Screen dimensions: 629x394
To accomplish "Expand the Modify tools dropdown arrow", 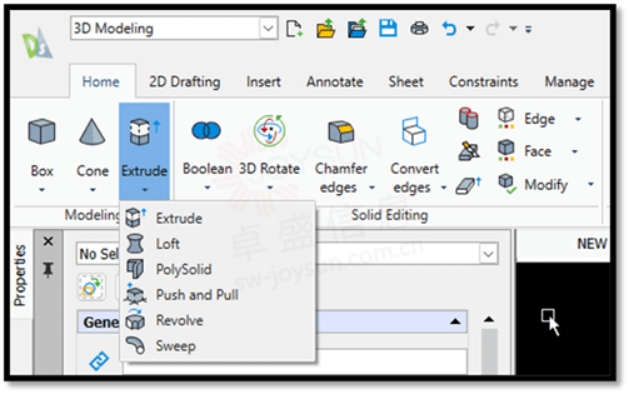I will point(590,184).
